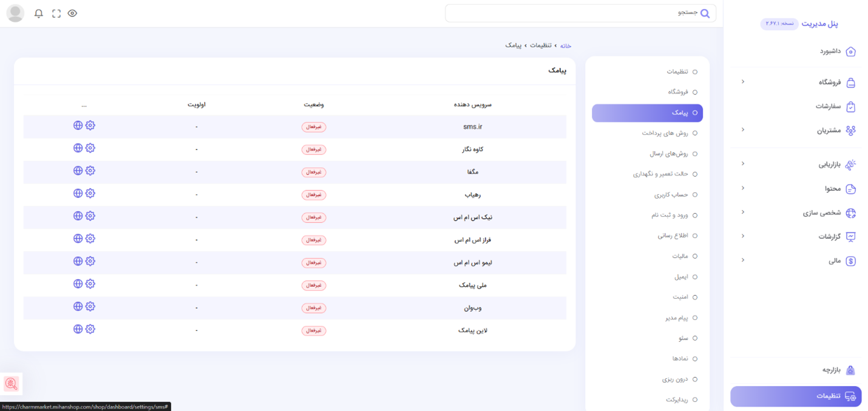Click globe icon in لاین پیامک row

(78, 329)
